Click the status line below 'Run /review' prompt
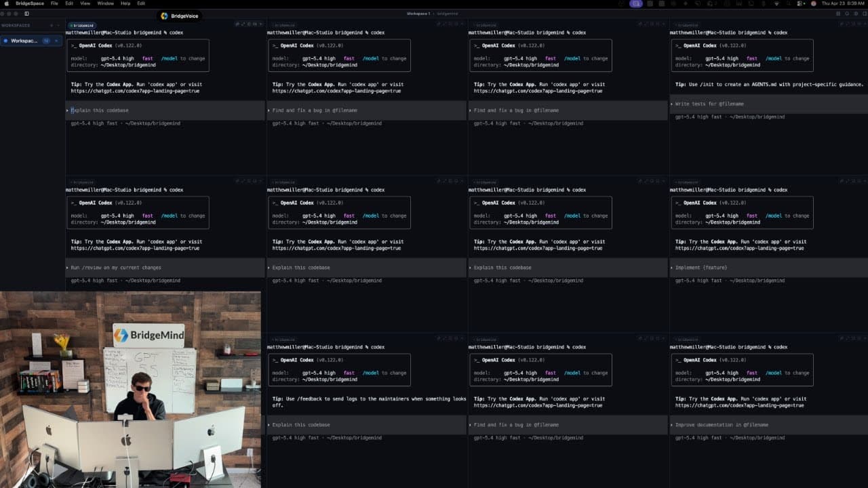 tap(126, 281)
